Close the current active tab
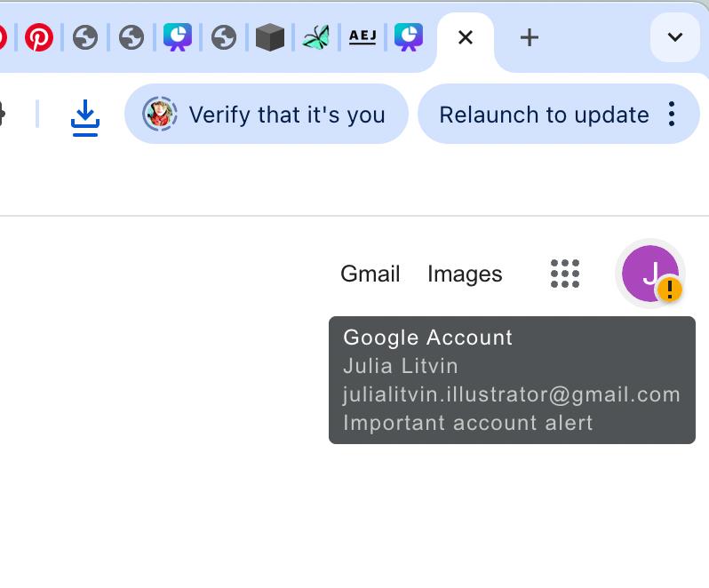This screenshot has width=709, height=588. tap(465, 37)
